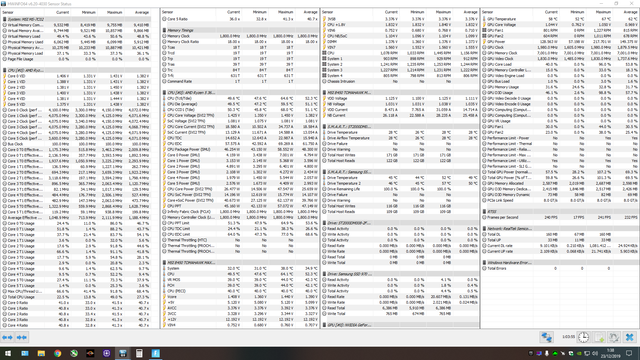Select the MSI B450 TOMAHAWK MAX header in second panel

(x=240, y=262)
